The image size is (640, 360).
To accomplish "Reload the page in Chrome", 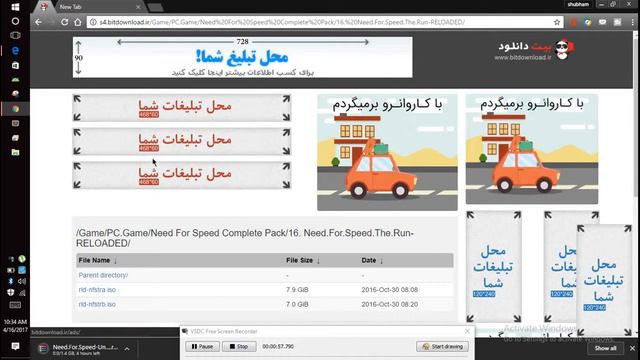I will tap(64, 22).
